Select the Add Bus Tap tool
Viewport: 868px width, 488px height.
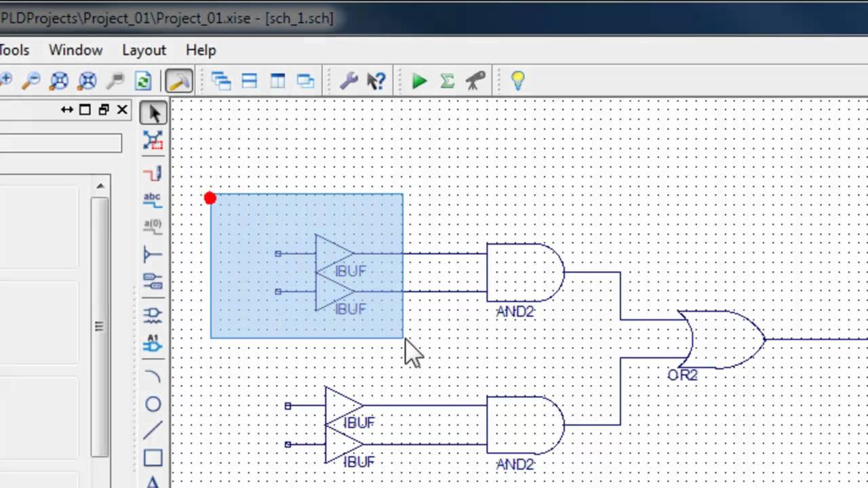click(x=153, y=255)
